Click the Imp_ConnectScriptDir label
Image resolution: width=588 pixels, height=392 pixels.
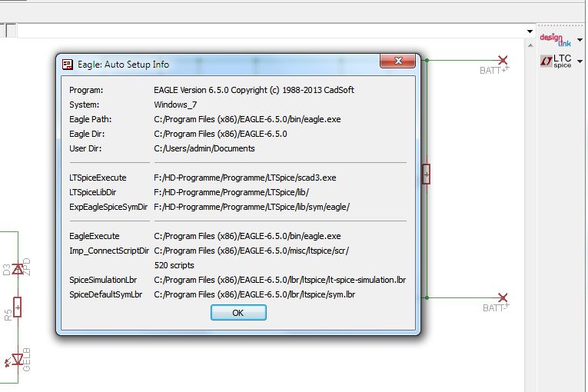[109, 251]
